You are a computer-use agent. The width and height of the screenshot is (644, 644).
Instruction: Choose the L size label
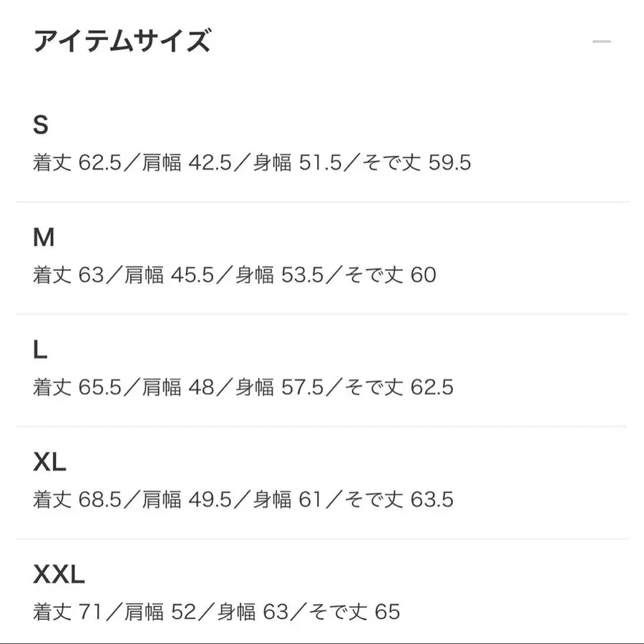pyautogui.click(x=40, y=350)
